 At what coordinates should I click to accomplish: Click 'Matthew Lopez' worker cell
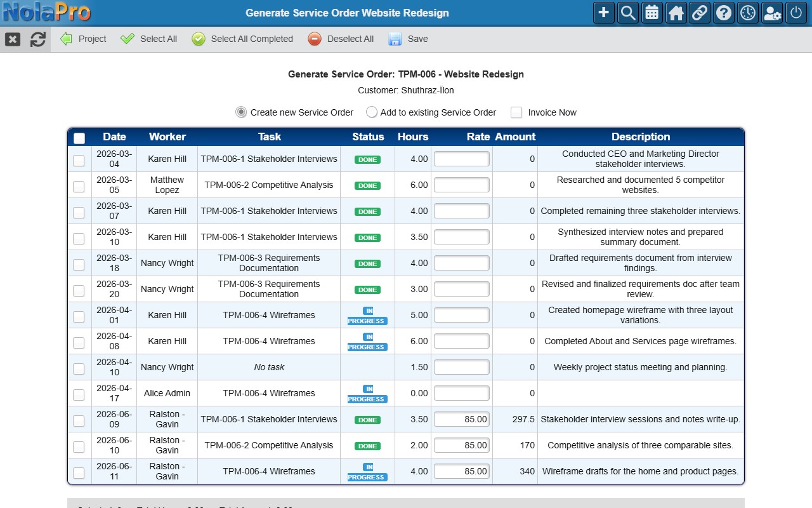[x=167, y=185]
